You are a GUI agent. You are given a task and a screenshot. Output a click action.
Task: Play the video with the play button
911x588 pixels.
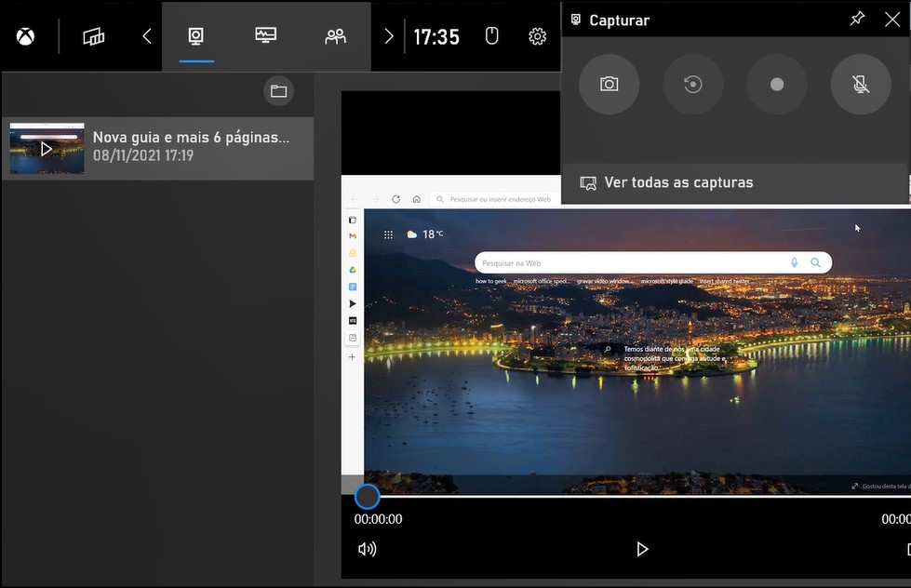[642, 549]
